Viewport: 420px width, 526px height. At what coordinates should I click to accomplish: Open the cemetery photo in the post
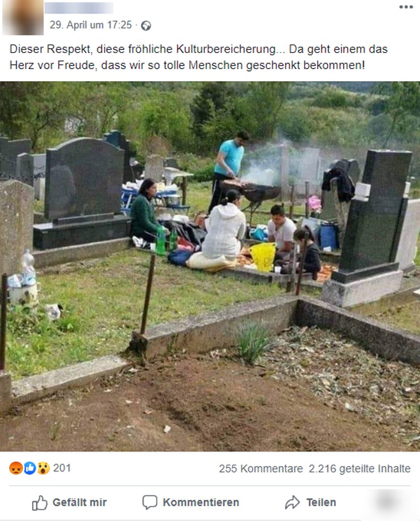[x=210, y=266]
